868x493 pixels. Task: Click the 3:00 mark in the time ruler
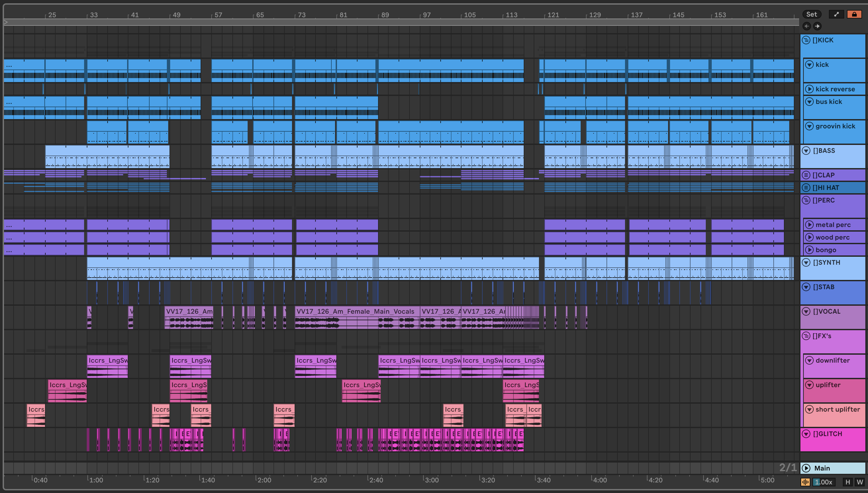[x=431, y=480]
